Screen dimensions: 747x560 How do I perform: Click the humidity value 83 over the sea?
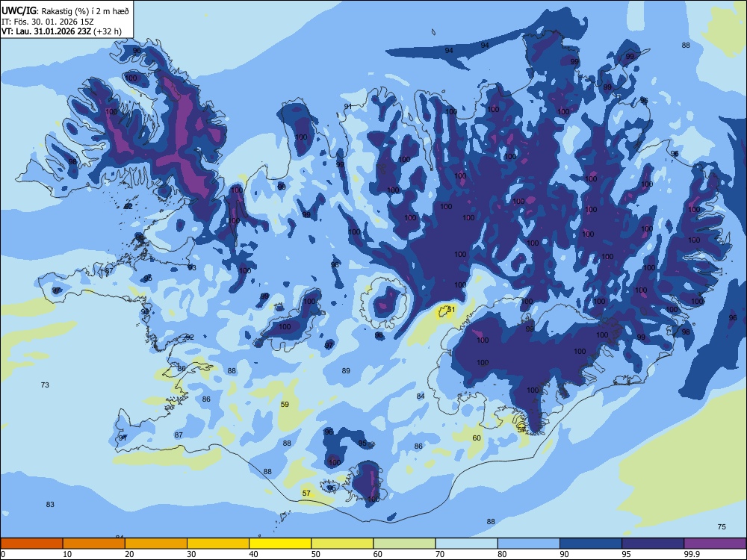click(x=50, y=504)
